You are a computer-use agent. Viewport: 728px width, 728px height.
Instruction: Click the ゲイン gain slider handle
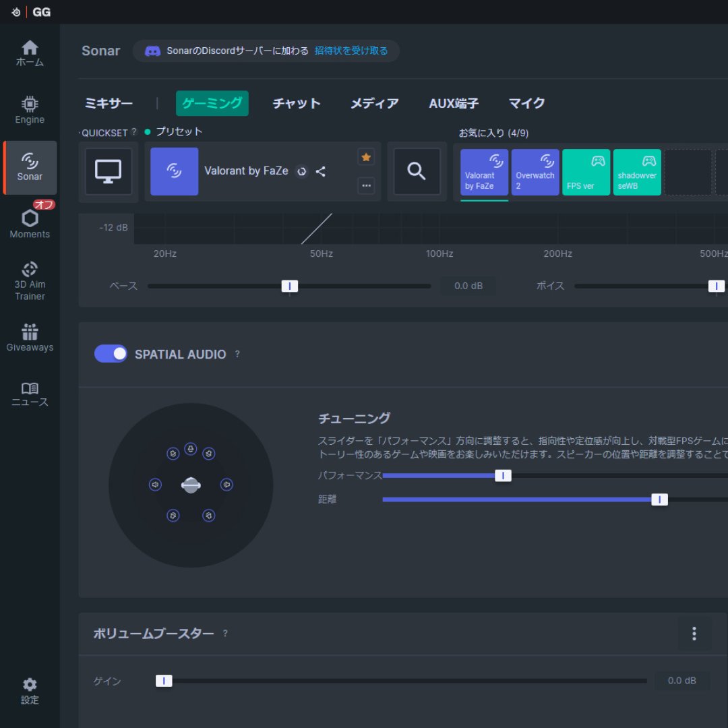(x=164, y=681)
